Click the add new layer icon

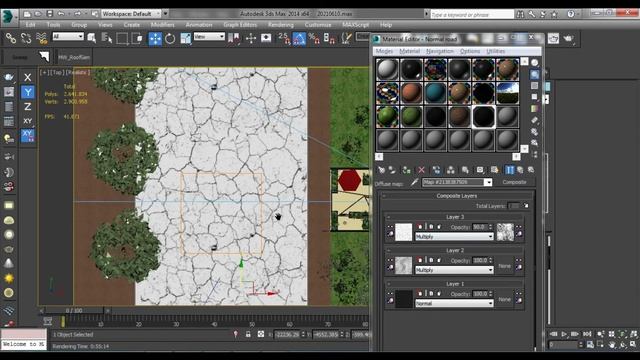[x=526, y=206]
